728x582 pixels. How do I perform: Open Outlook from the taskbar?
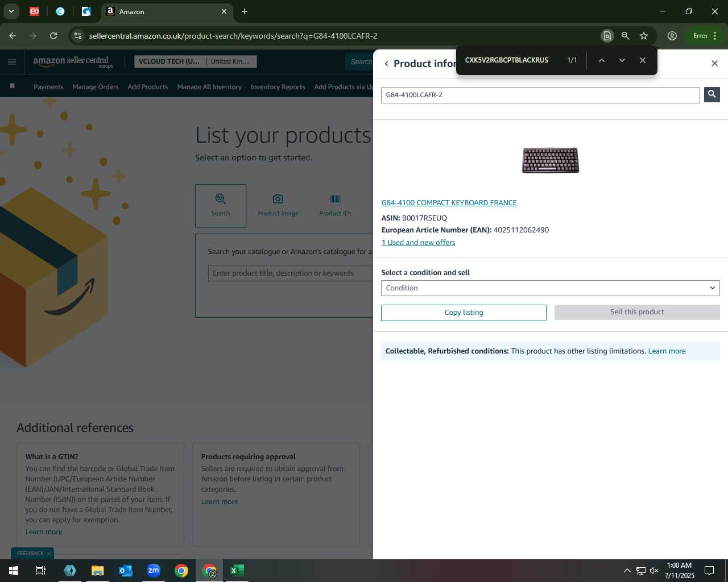coord(126,571)
